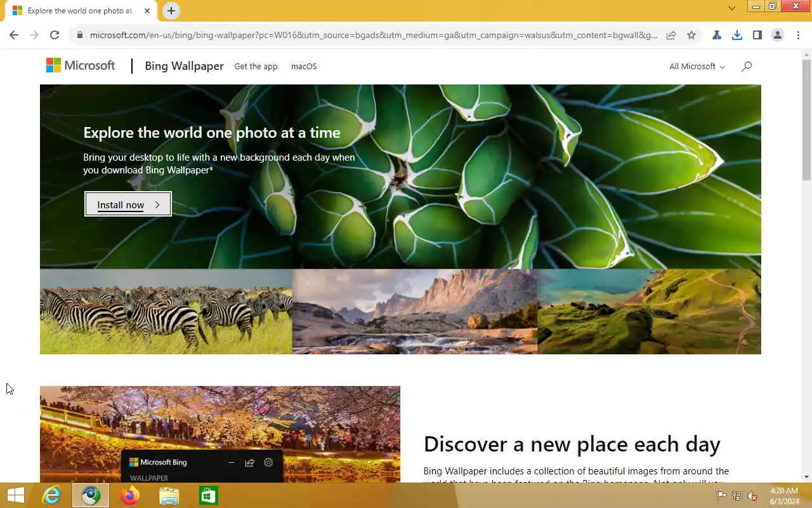
Task: Open tab search dropdown arrow
Action: 731,8
